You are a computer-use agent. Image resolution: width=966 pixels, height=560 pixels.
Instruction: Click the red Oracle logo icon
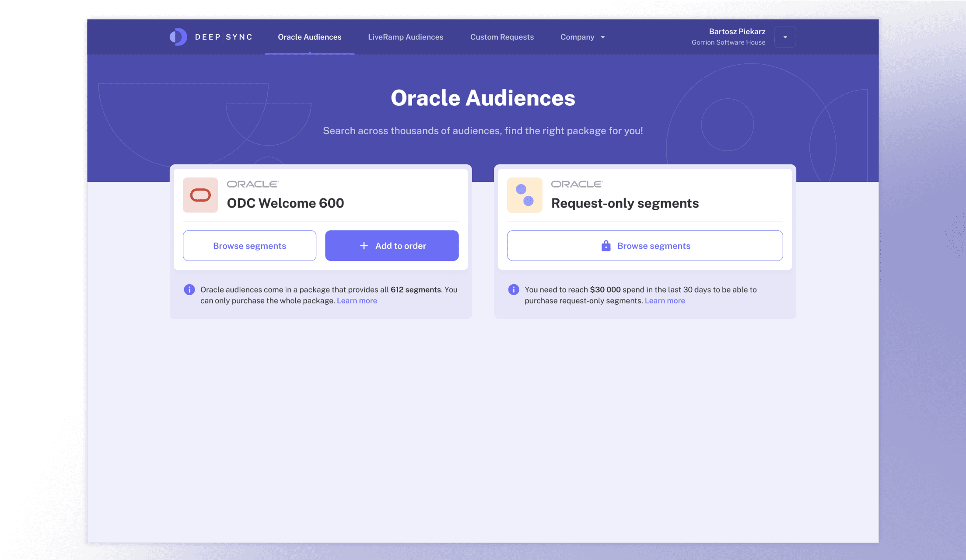200,195
